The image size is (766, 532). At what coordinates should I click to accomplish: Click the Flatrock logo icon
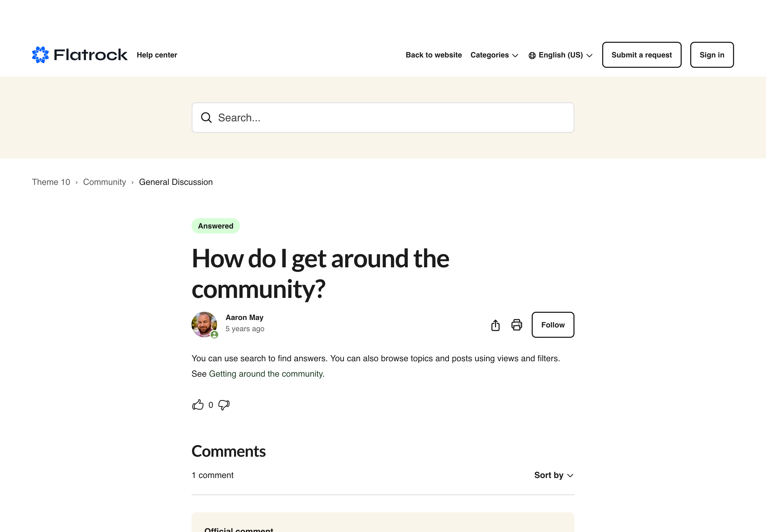tap(40, 55)
